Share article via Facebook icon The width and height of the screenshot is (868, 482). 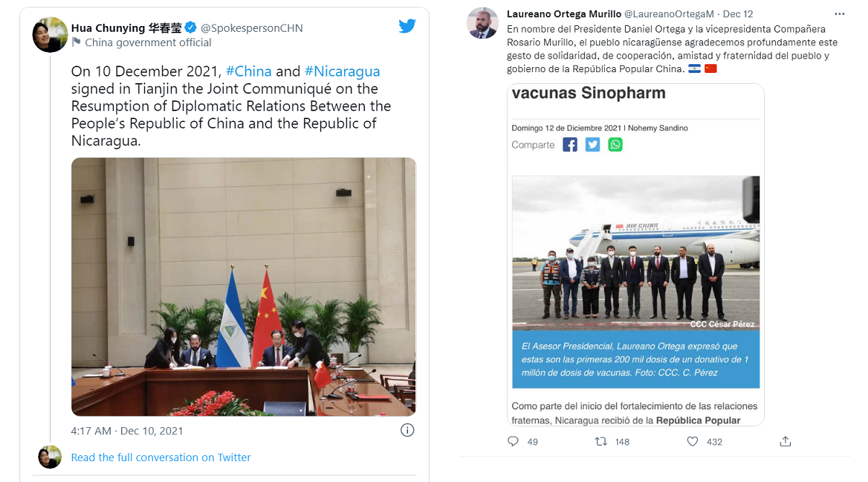tap(570, 144)
